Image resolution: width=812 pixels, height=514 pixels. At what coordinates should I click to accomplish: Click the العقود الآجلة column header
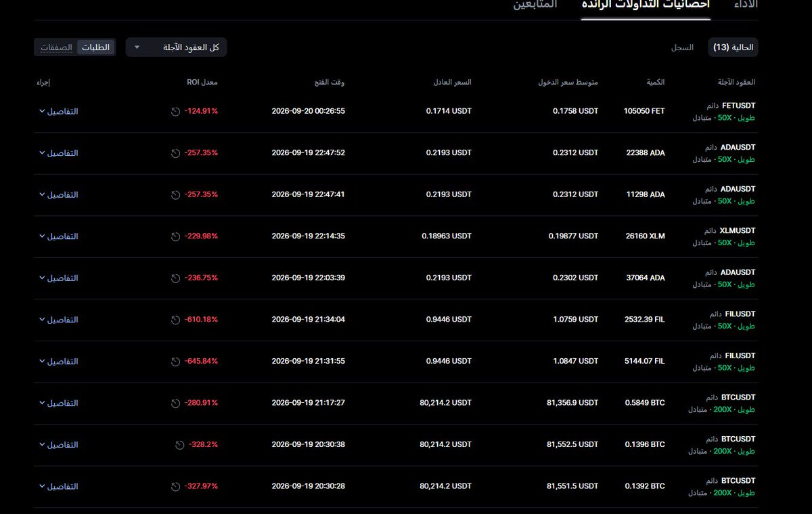pyautogui.click(x=736, y=82)
